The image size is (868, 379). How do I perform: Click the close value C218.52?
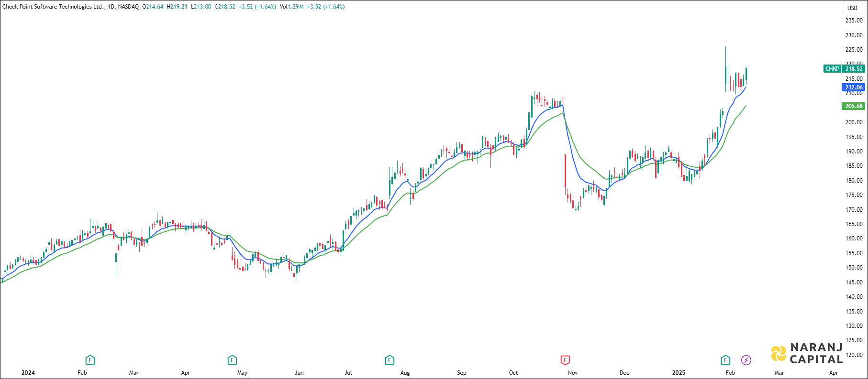pos(225,7)
